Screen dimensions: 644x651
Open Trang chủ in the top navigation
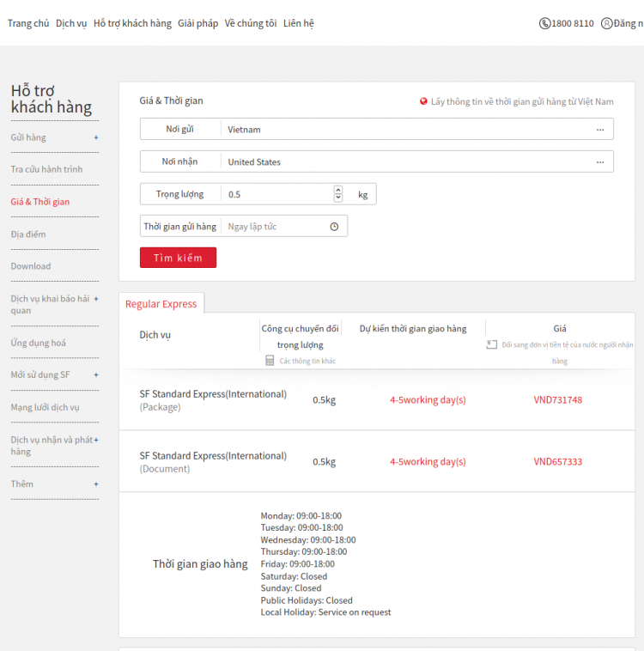pyautogui.click(x=28, y=23)
